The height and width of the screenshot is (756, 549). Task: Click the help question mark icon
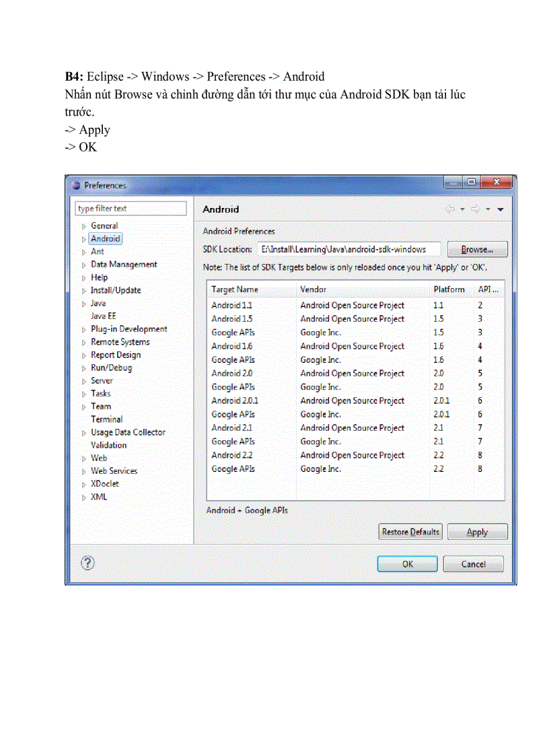pos(88,563)
